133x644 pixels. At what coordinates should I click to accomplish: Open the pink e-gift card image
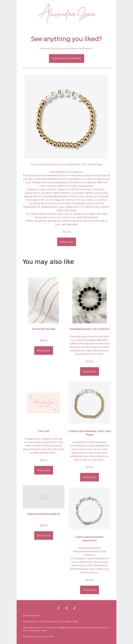pyautogui.click(x=44, y=402)
